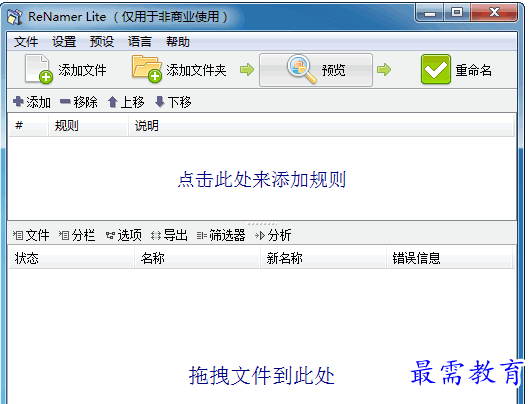Open the 导出 export dropdown

click(x=169, y=235)
